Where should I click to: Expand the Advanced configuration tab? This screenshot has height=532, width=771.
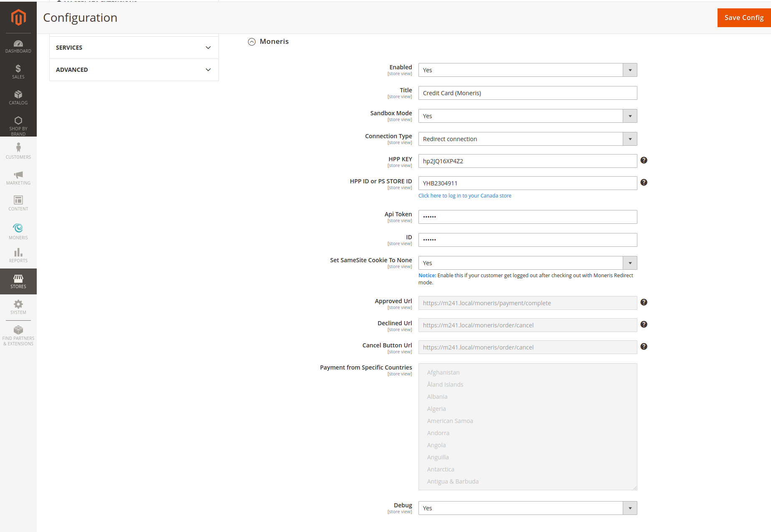[x=134, y=70]
